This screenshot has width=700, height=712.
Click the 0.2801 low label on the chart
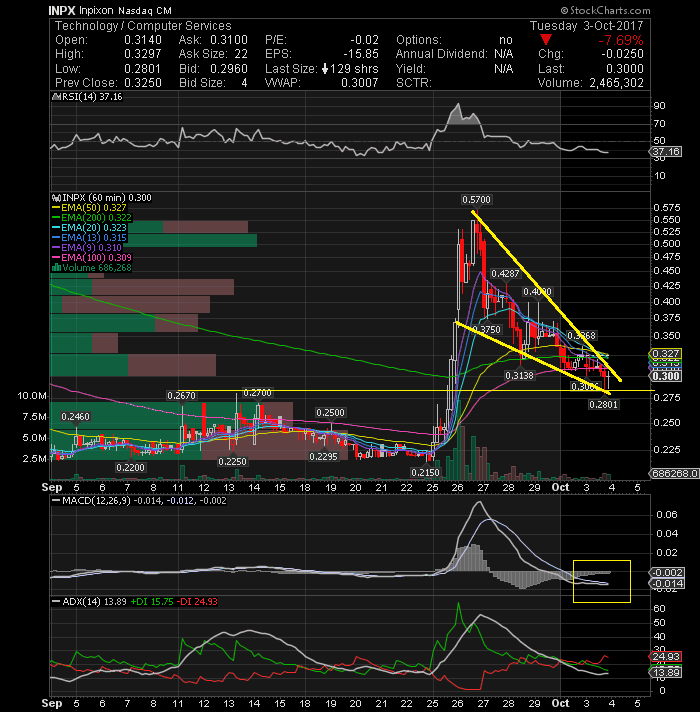(603, 404)
